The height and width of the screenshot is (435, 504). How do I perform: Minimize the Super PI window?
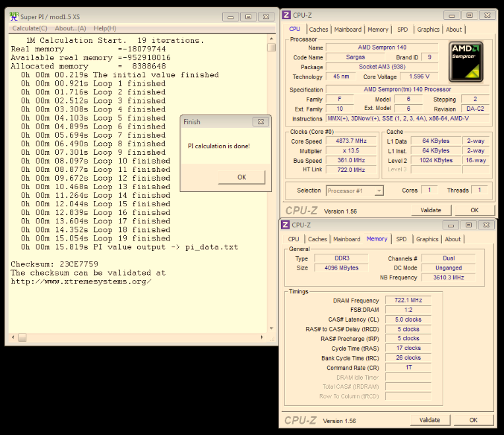[x=230, y=17]
